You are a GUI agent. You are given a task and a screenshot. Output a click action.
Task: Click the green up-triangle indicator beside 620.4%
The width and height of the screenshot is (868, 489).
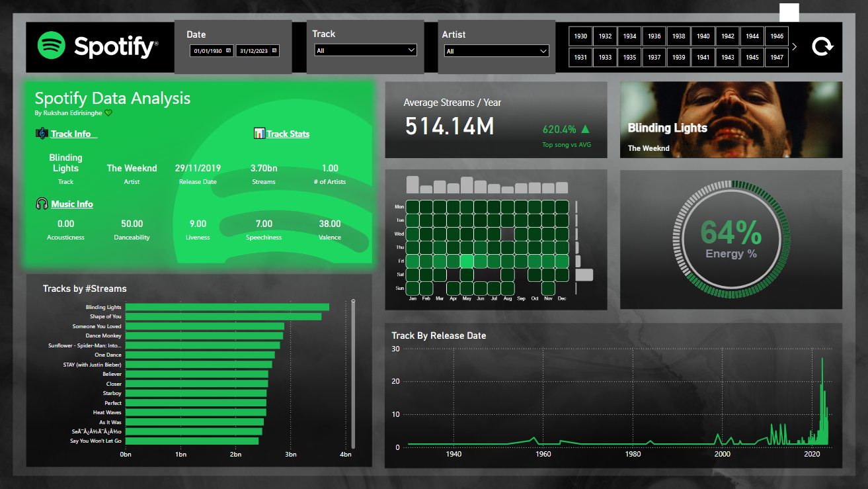click(585, 129)
